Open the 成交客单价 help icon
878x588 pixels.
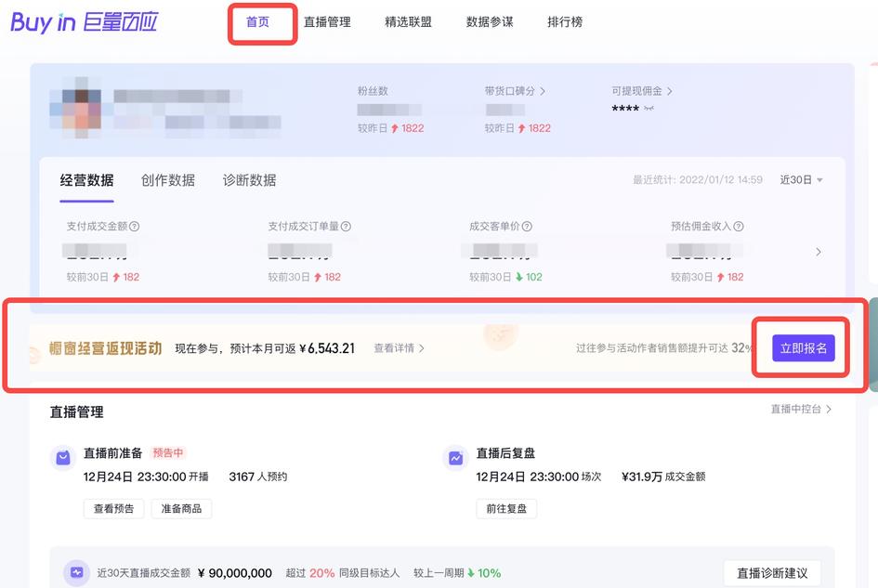pyautogui.click(x=526, y=227)
